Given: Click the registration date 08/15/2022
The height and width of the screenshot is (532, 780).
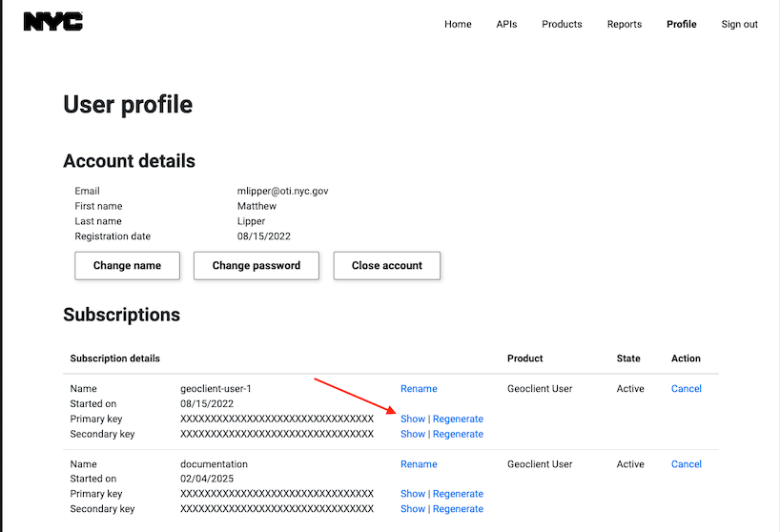Looking at the screenshot, I should click(x=263, y=236).
